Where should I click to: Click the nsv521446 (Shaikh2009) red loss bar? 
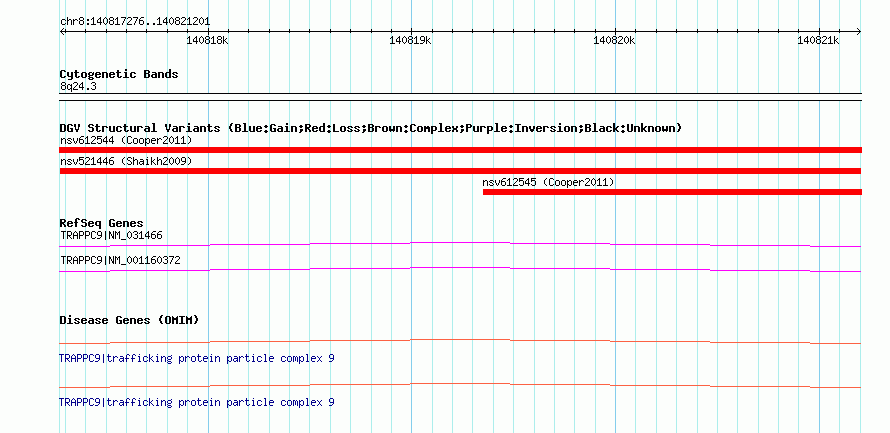click(x=460, y=171)
